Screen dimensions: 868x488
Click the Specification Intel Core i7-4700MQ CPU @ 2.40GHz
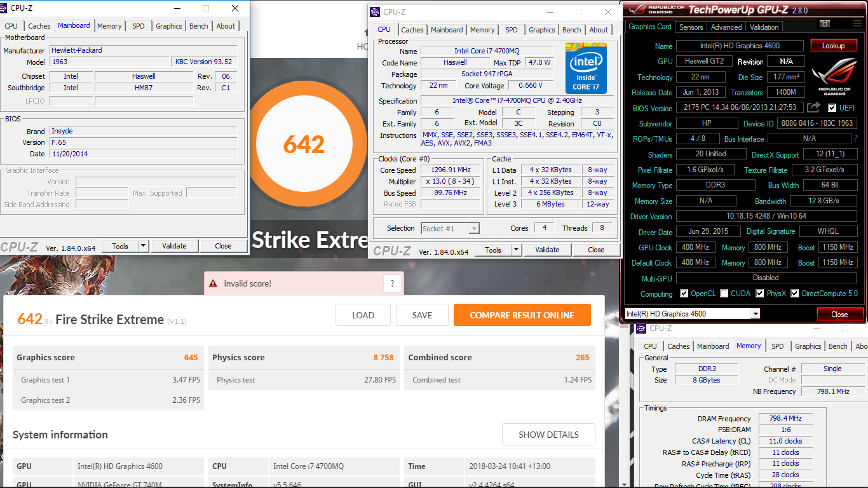(517, 101)
